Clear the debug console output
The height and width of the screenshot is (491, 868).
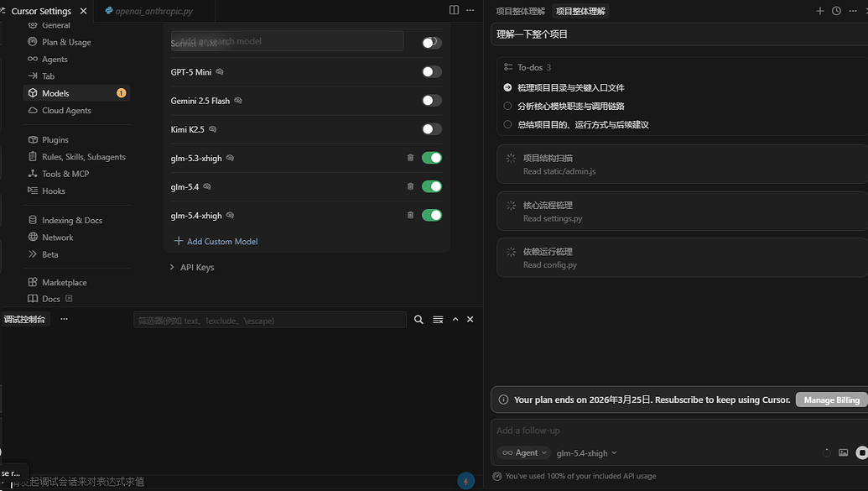point(438,320)
